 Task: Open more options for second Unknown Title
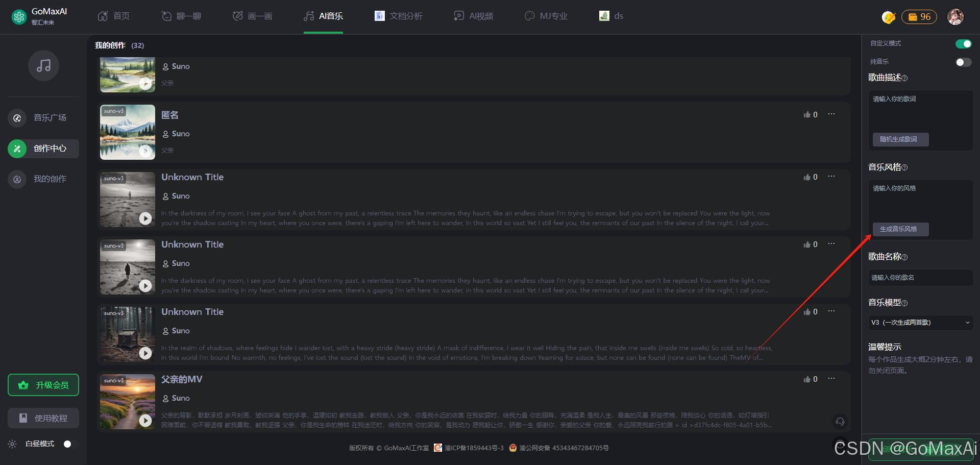831,243
